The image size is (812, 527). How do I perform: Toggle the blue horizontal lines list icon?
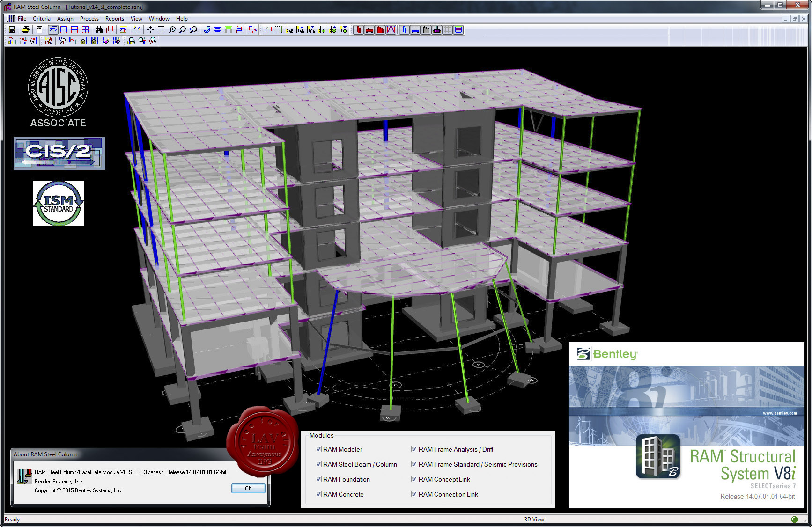click(x=458, y=29)
